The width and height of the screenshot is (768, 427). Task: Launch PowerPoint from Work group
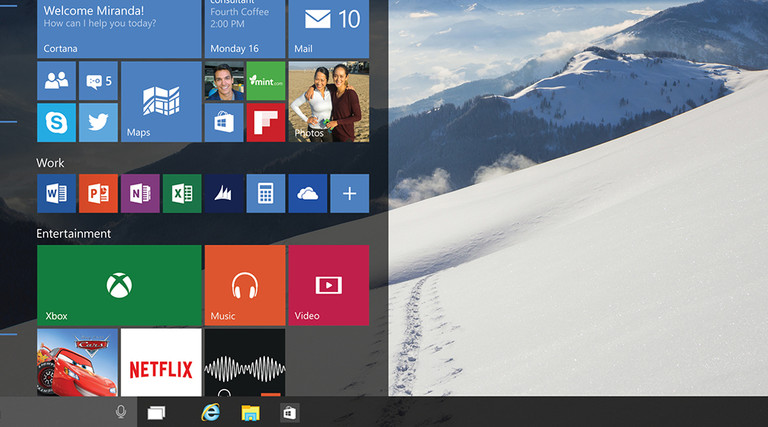tap(98, 193)
